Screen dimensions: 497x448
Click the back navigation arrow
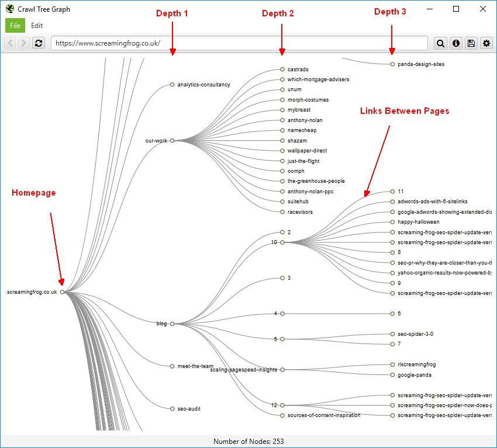(x=9, y=43)
